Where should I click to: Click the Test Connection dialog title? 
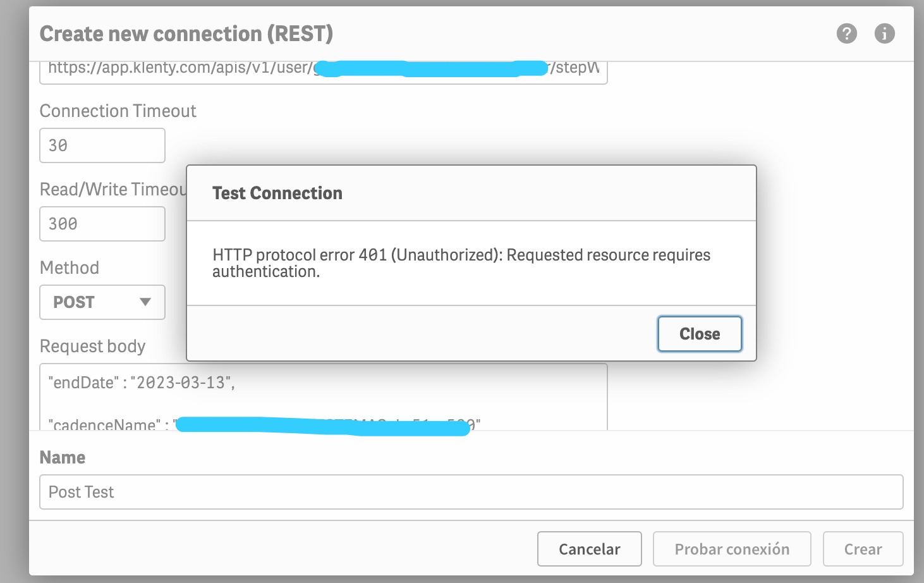277,193
